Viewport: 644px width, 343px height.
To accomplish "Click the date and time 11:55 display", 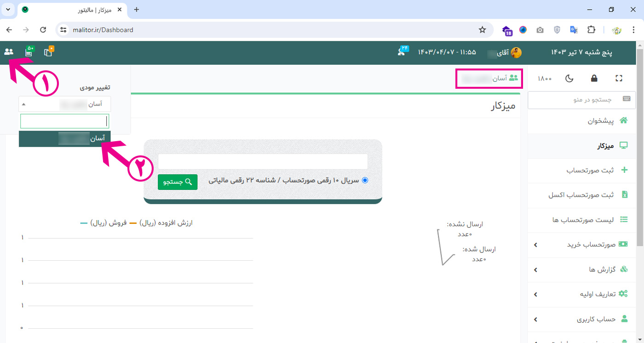I will click(447, 52).
